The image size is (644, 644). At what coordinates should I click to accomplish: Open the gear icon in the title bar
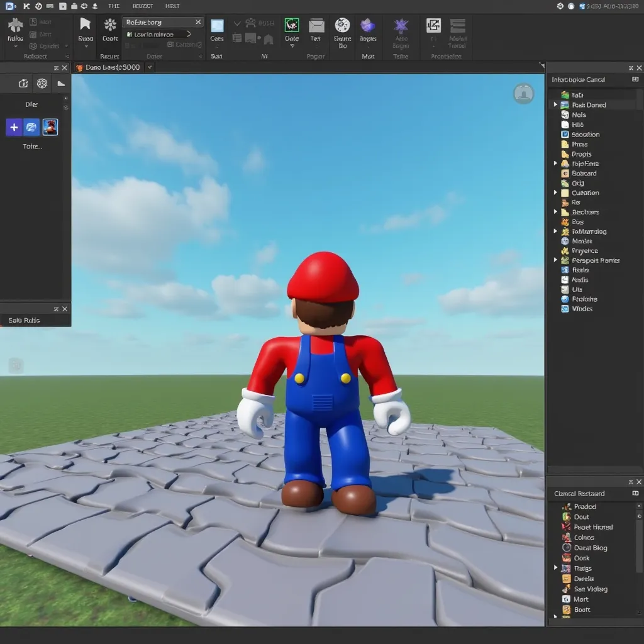coord(560,6)
